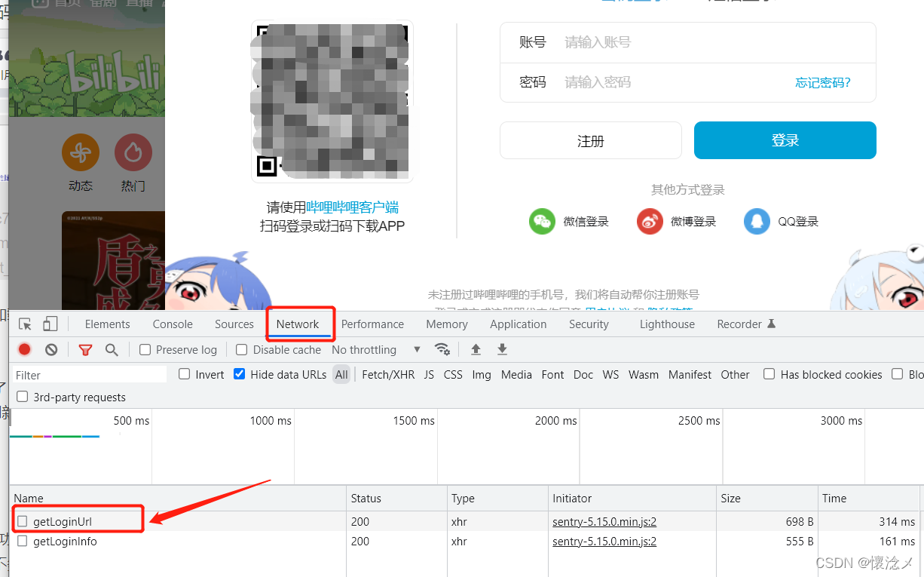Open the network filter bar funnel icon
This screenshot has height=577, width=924.
pyautogui.click(x=85, y=349)
